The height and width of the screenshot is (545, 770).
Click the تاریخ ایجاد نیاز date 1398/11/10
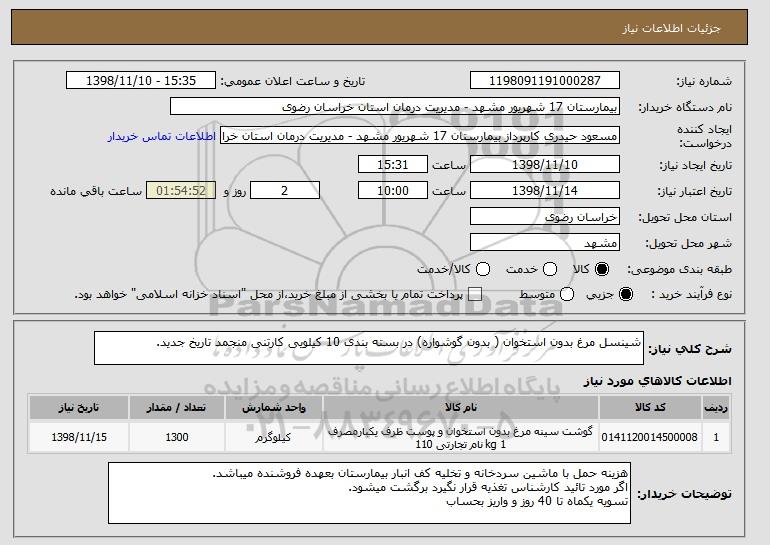[x=545, y=164]
